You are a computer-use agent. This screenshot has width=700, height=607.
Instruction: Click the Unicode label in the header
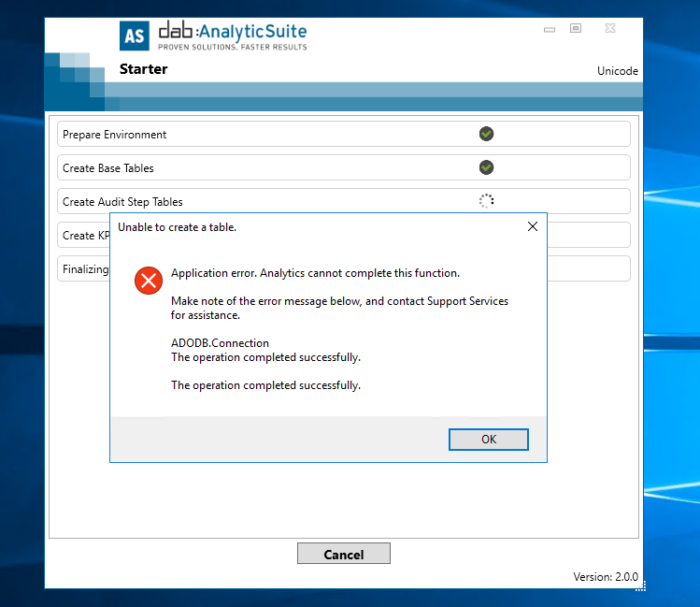tap(617, 71)
